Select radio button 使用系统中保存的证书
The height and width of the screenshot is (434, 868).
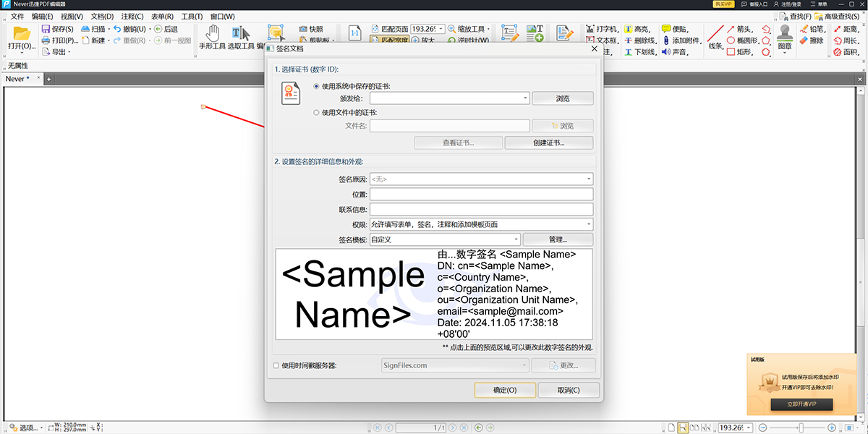click(x=317, y=85)
